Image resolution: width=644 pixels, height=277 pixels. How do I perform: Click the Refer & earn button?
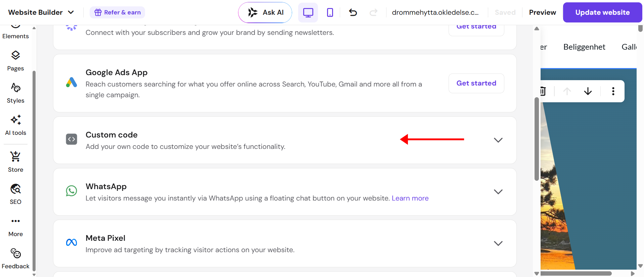click(x=117, y=12)
